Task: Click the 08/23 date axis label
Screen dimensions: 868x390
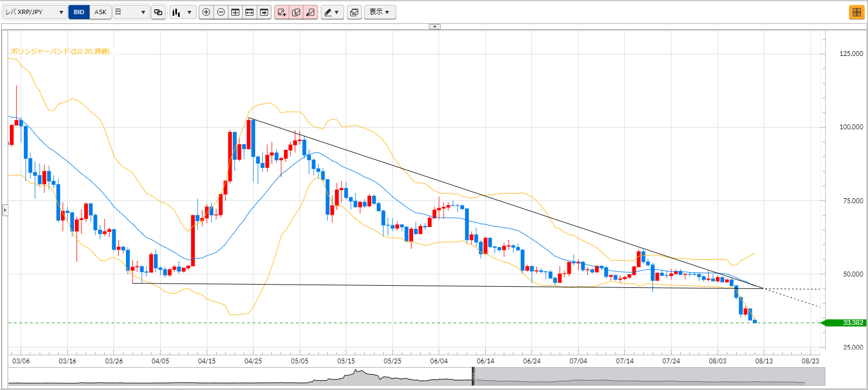Action: pos(810,361)
